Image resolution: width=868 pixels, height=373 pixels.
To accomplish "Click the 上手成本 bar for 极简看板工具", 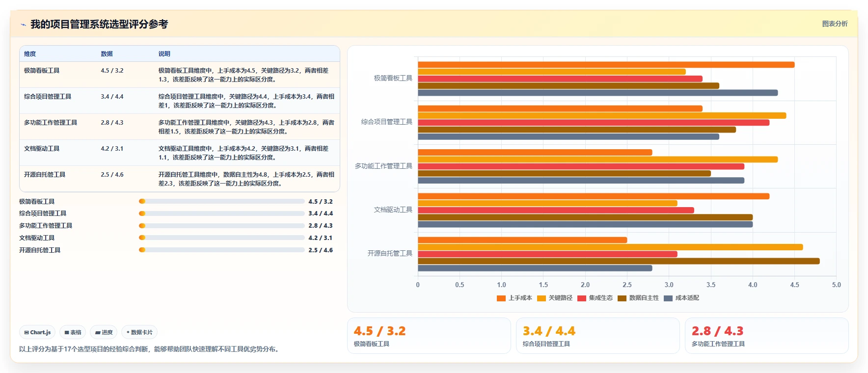I will click(606, 65).
